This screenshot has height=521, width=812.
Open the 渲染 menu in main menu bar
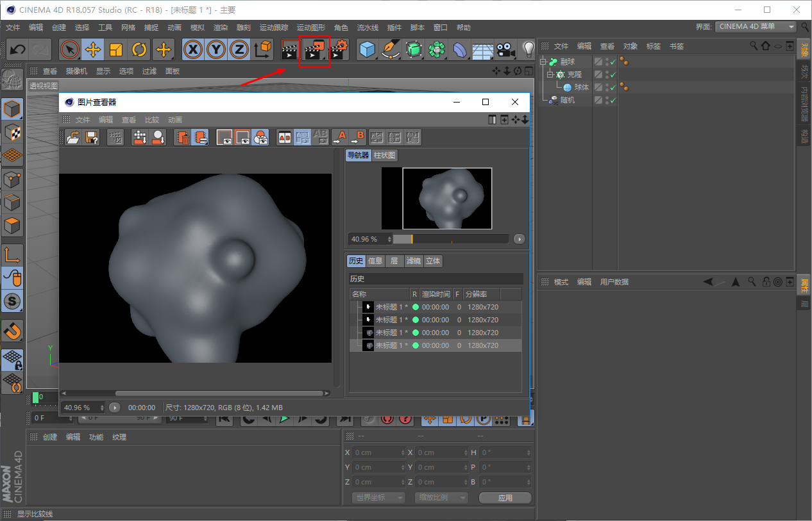(221, 28)
